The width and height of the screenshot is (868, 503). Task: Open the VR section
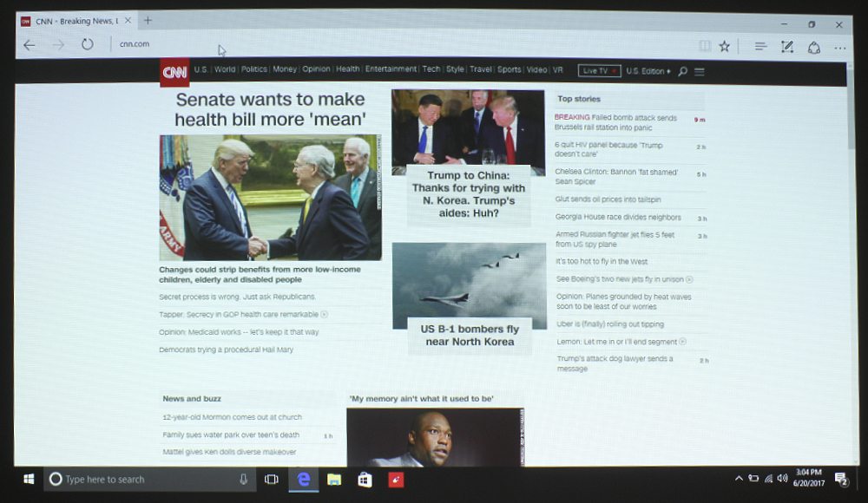(x=557, y=69)
